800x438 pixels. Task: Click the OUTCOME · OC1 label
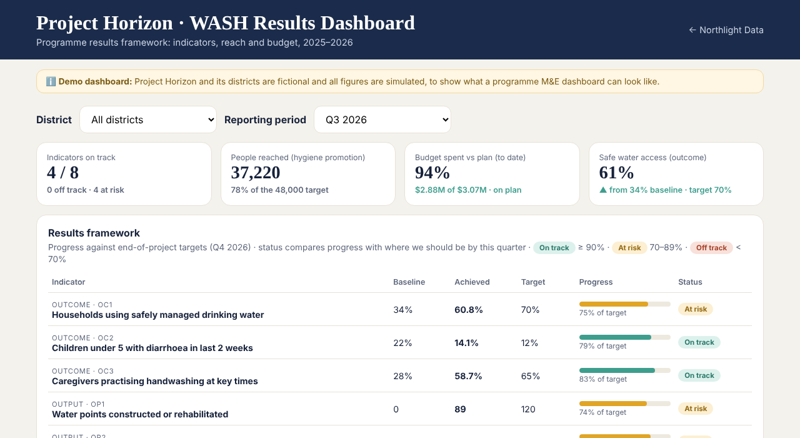82,305
